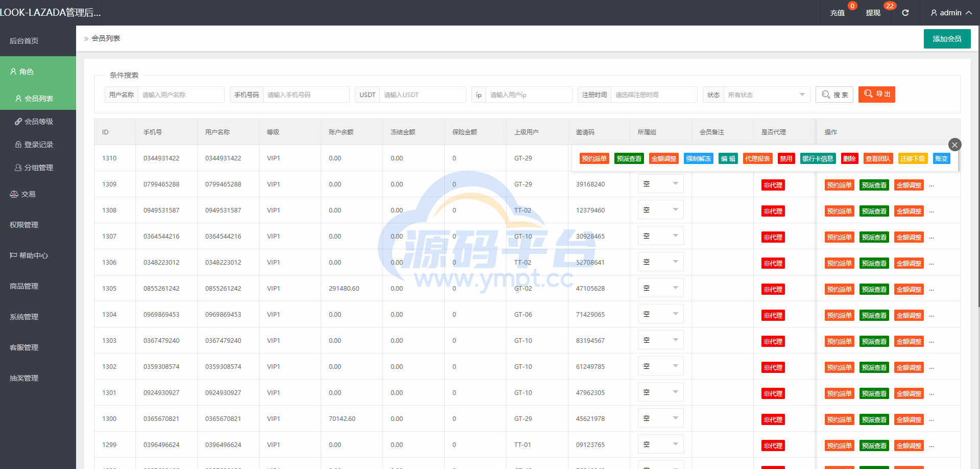Expand the 权限管理 sidebar menu
The height and width of the screenshot is (469, 980).
(38, 225)
